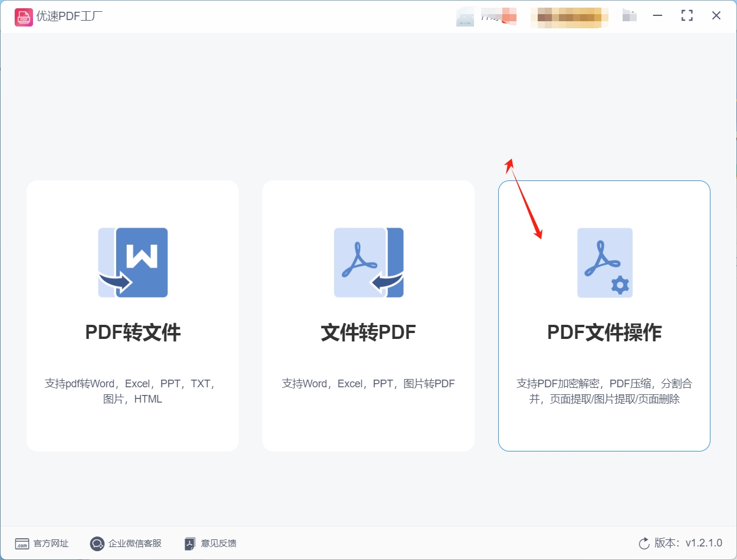Open the 官方网址 website icon
737x560 pixels.
(x=22, y=543)
